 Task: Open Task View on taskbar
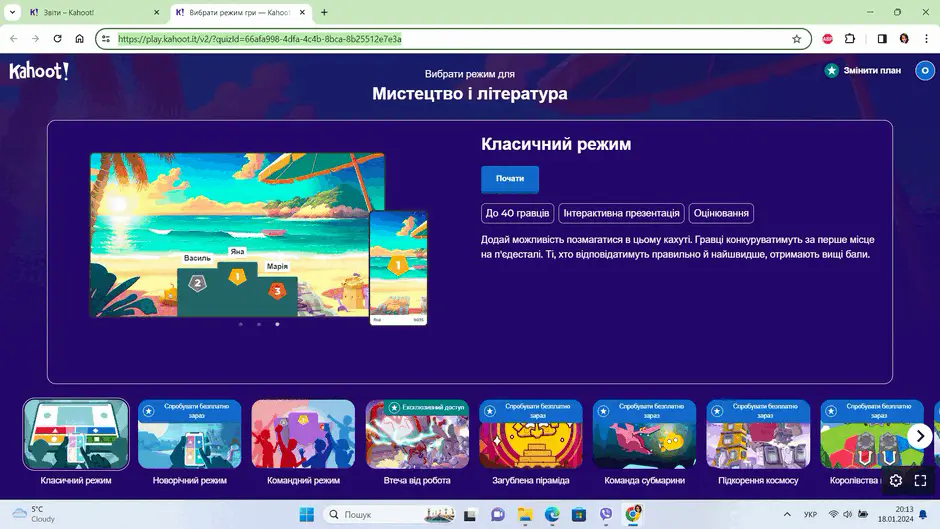coord(470,515)
